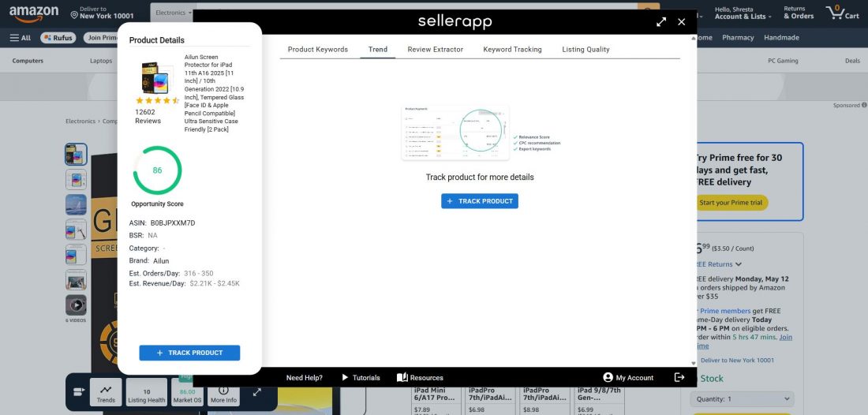Viewport: 868px width, 415px height.
Task: Switch to the Review Extractor tab
Action: tap(435, 49)
